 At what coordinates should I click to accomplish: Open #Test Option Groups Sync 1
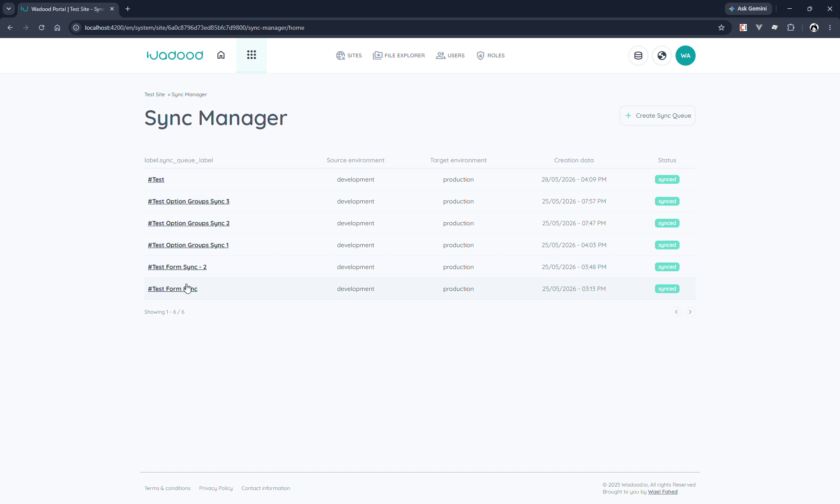(x=188, y=245)
